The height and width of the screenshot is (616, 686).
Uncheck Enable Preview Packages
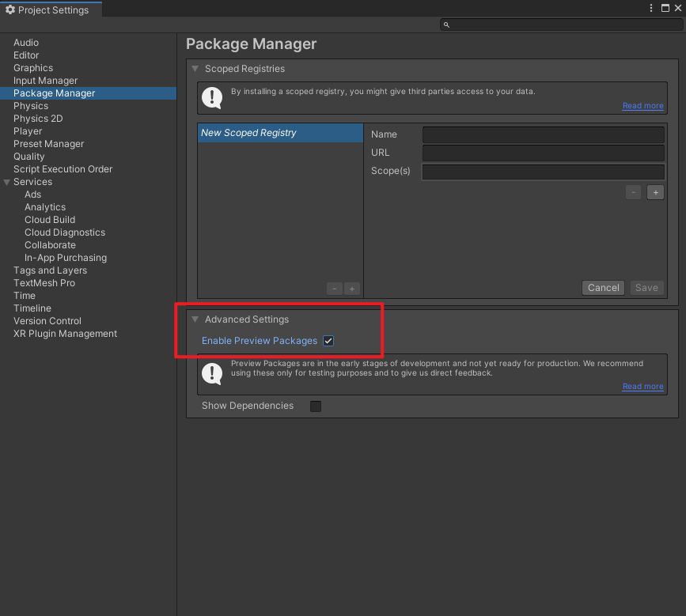click(x=328, y=341)
